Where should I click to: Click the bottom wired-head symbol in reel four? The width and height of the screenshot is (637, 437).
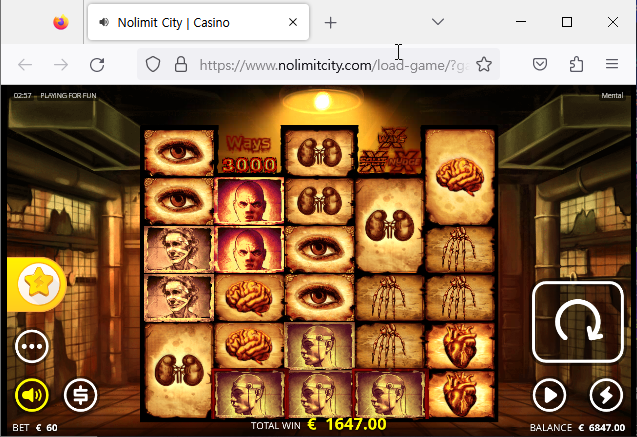390,394
